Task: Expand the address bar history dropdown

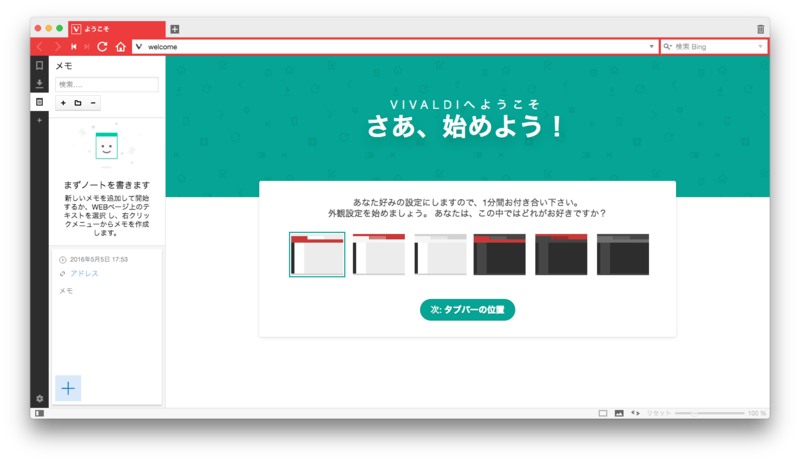Action: tap(652, 47)
